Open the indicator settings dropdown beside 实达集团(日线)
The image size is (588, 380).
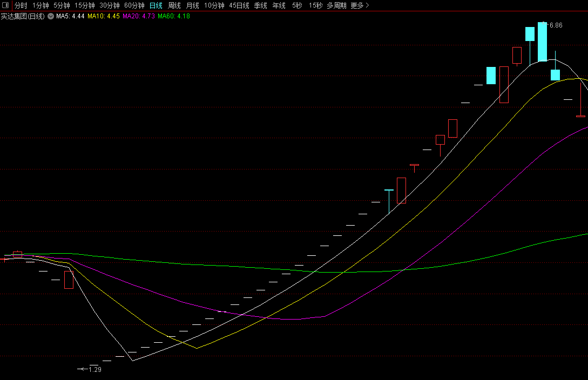(x=51, y=16)
